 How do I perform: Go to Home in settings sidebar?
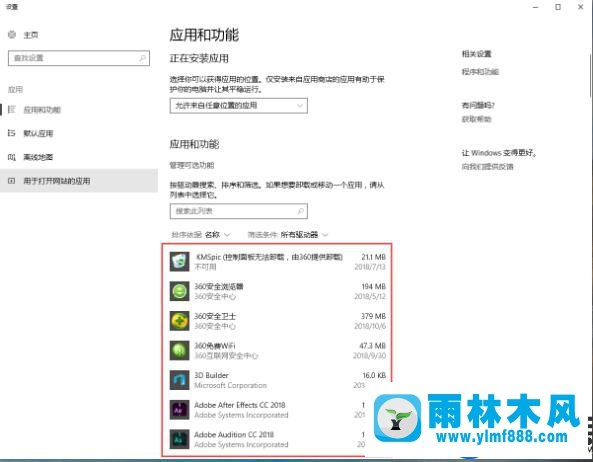click(31, 35)
